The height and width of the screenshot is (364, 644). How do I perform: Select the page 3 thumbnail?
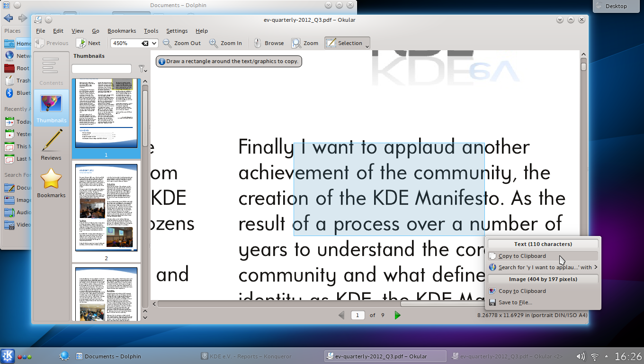point(106,292)
